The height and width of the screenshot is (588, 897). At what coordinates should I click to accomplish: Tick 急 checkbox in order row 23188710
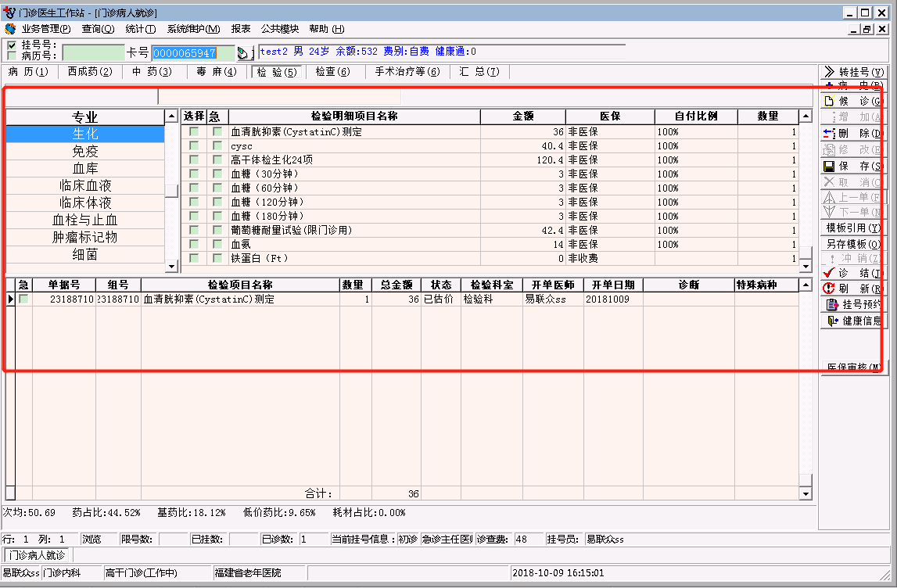[x=23, y=299]
